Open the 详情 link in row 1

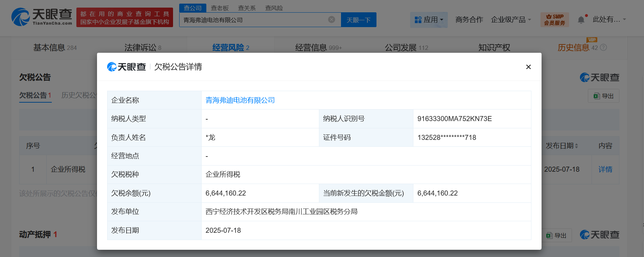click(605, 169)
